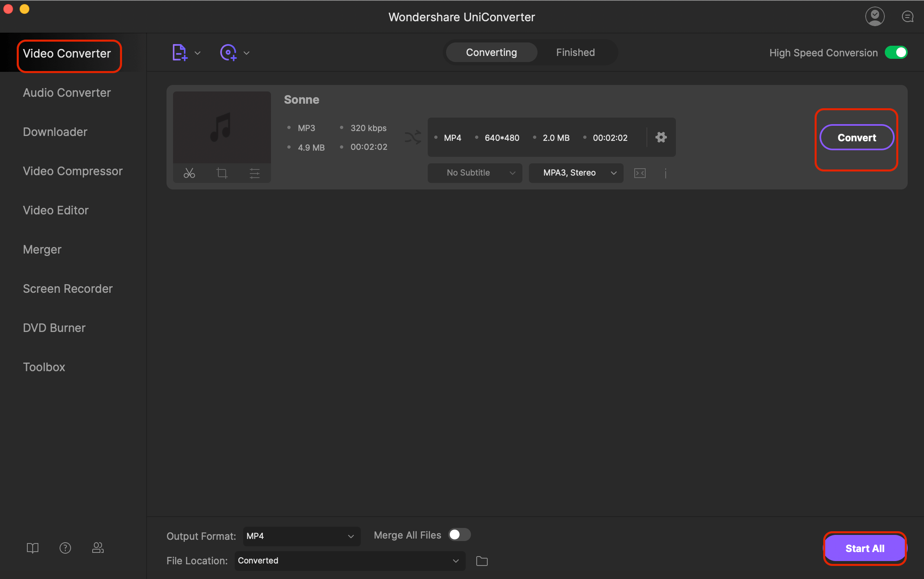The width and height of the screenshot is (924, 579).
Task: Click the trim/cut icon for Sonne
Action: [189, 174]
